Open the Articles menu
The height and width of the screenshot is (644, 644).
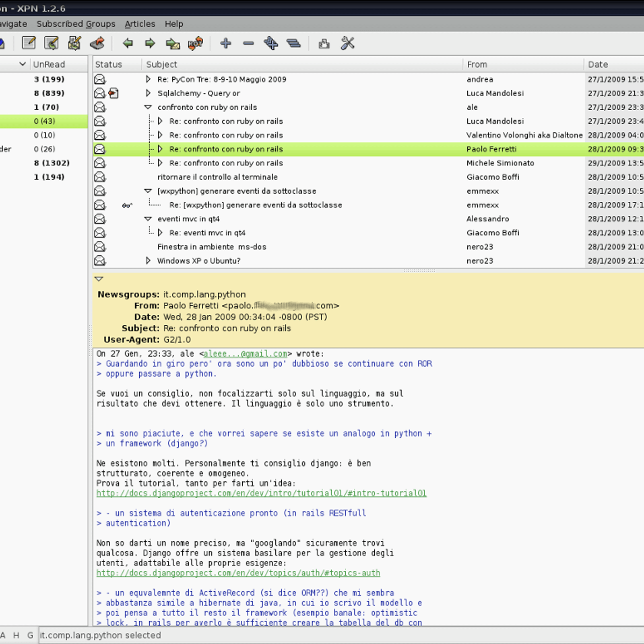(x=140, y=24)
